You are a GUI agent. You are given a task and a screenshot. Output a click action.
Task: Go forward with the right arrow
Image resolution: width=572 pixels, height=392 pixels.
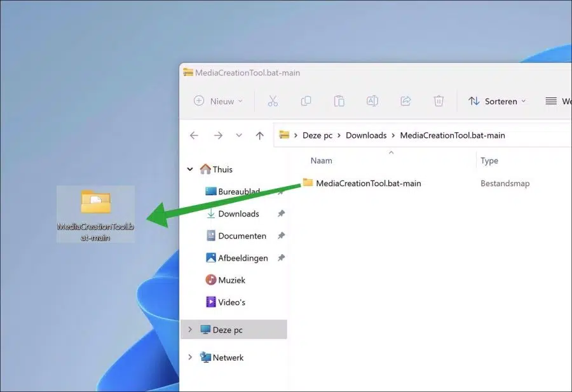(218, 136)
